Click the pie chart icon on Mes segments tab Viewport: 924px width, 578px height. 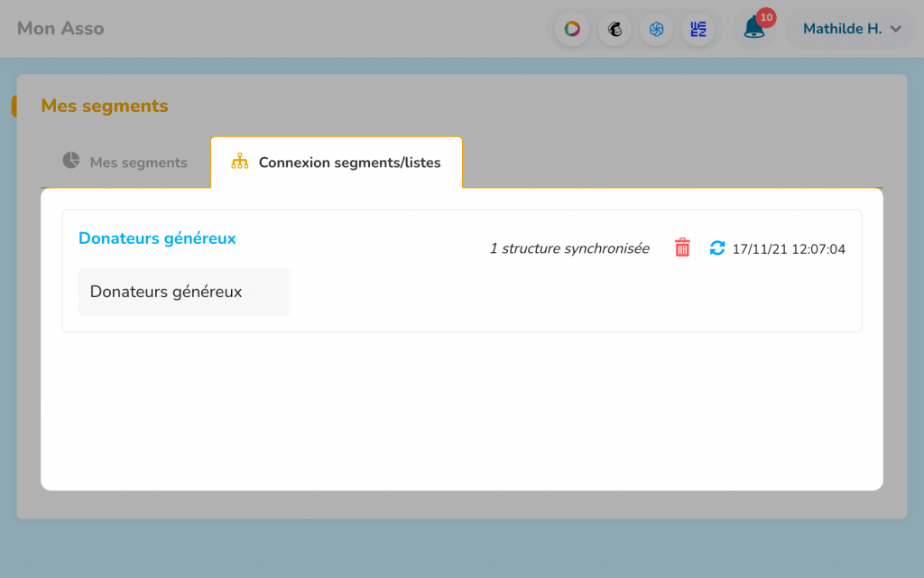pyautogui.click(x=71, y=161)
